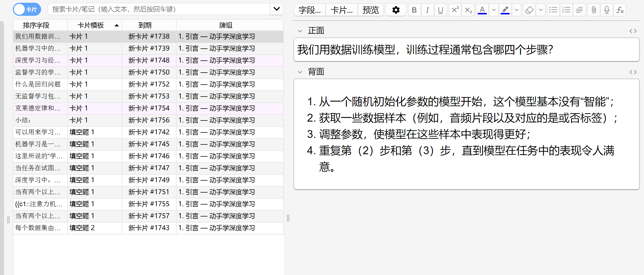The width and height of the screenshot is (644, 275).
Task: Click the bold formatting icon
Action: 414,10
